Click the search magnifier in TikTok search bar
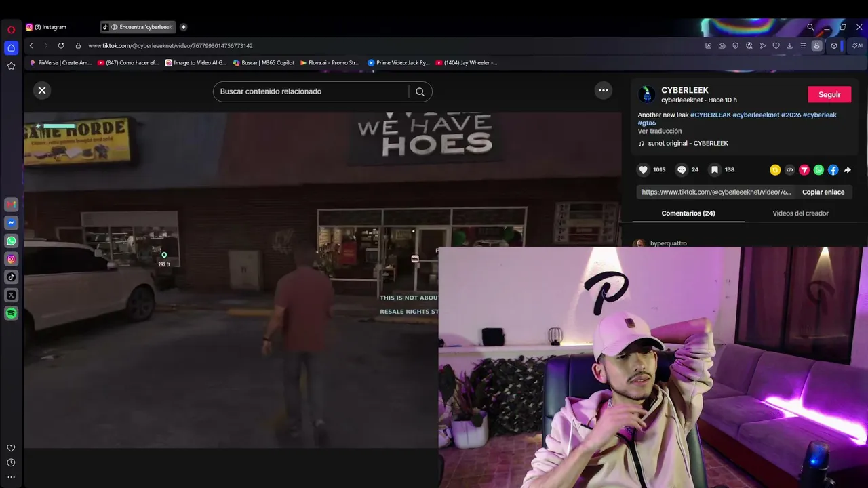The height and width of the screenshot is (488, 868). pyautogui.click(x=420, y=91)
